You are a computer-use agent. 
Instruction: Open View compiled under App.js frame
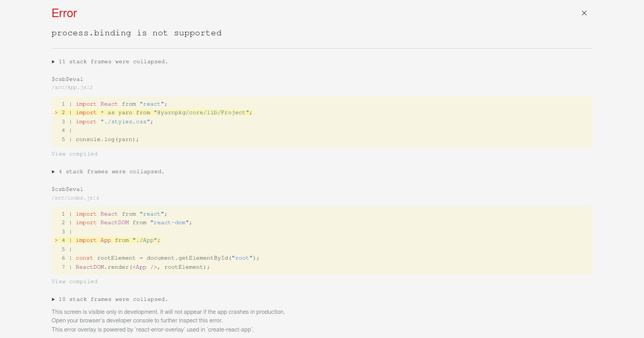[x=75, y=153]
